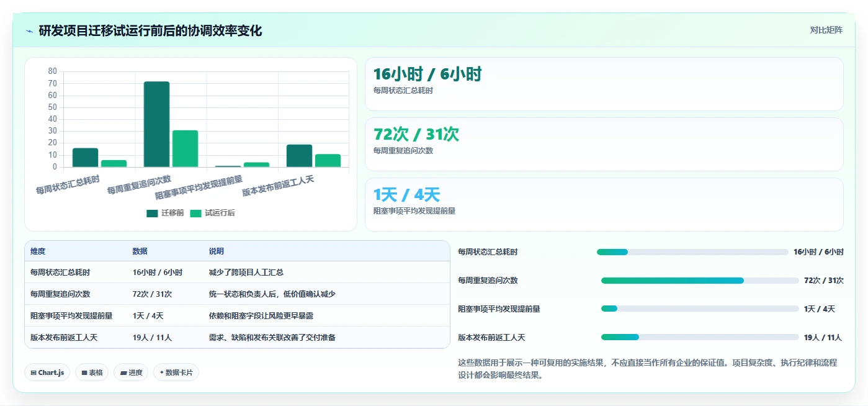Click the 表格 tag chip
Viewport: 868px width, 406px height.
(92, 372)
